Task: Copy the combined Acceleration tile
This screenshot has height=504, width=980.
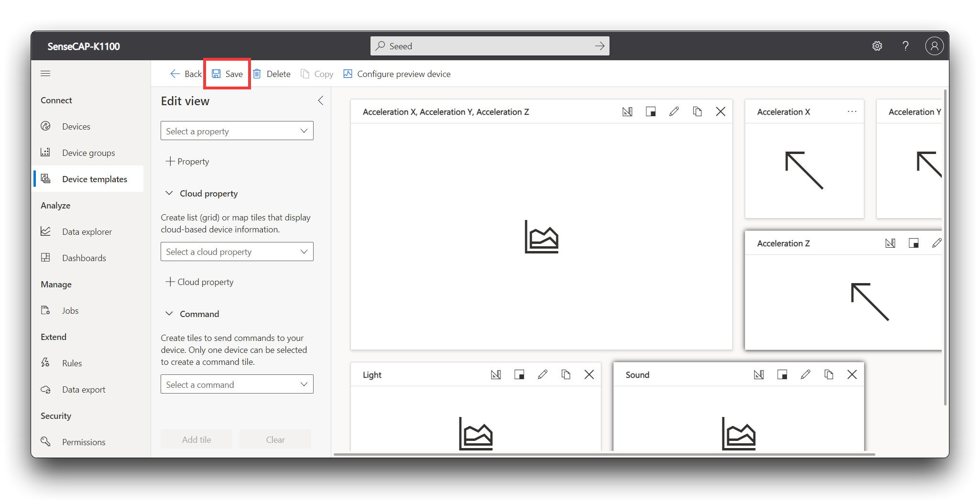Action: pos(697,111)
